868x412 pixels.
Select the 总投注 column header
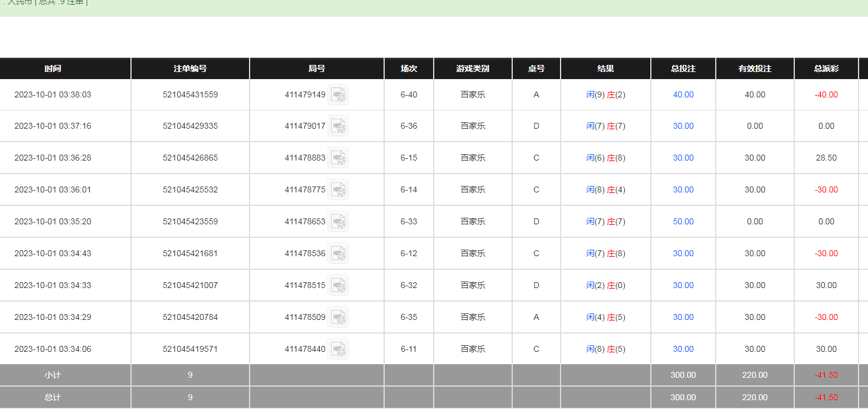tap(683, 68)
